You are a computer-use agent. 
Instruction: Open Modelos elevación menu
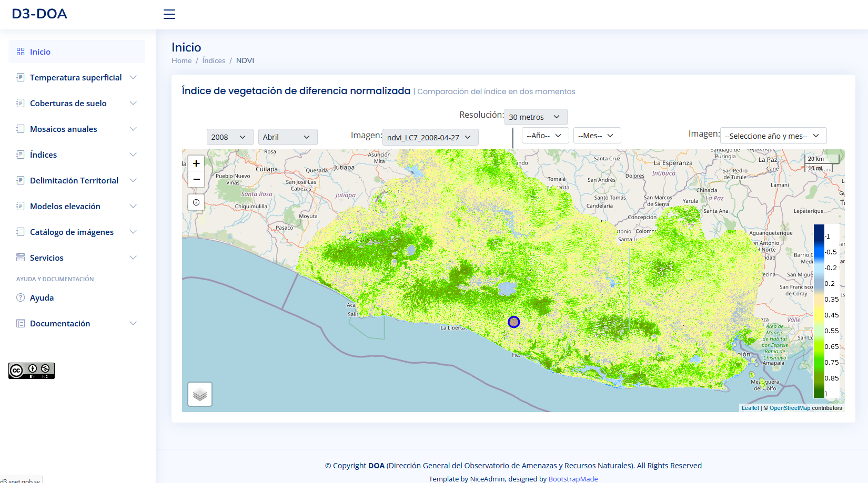click(77, 206)
